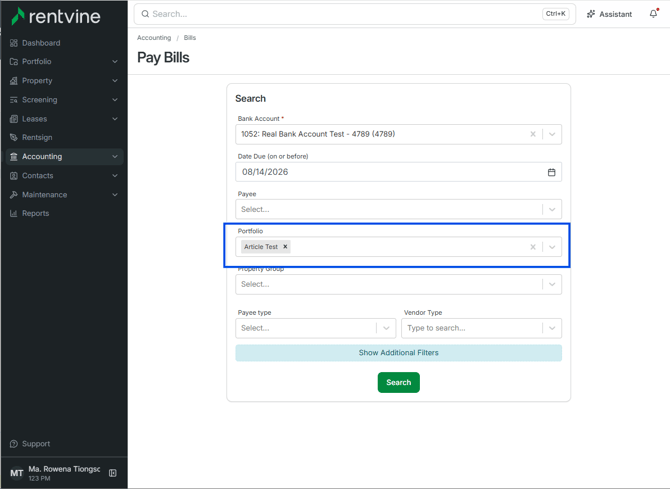Click the Leases icon in sidebar
670x489 pixels.
coord(14,119)
